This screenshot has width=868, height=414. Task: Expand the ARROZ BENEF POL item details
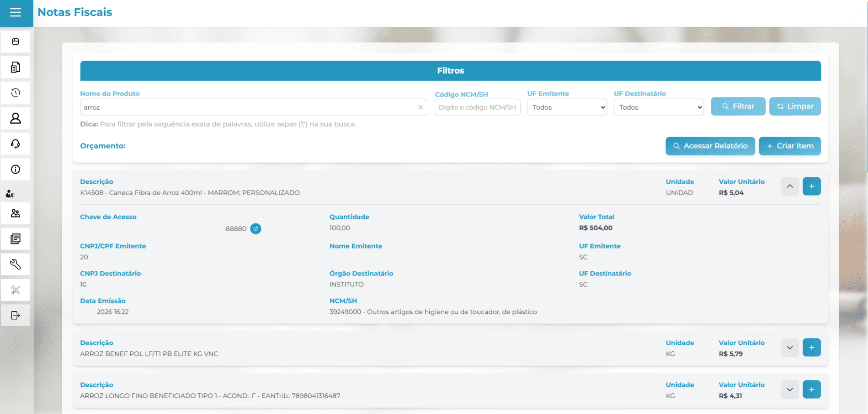click(789, 347)
